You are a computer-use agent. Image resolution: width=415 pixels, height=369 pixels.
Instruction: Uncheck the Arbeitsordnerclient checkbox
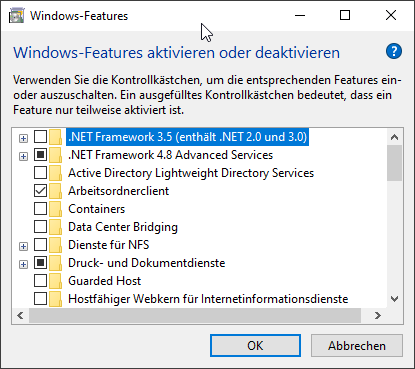[x=40, y=191]
